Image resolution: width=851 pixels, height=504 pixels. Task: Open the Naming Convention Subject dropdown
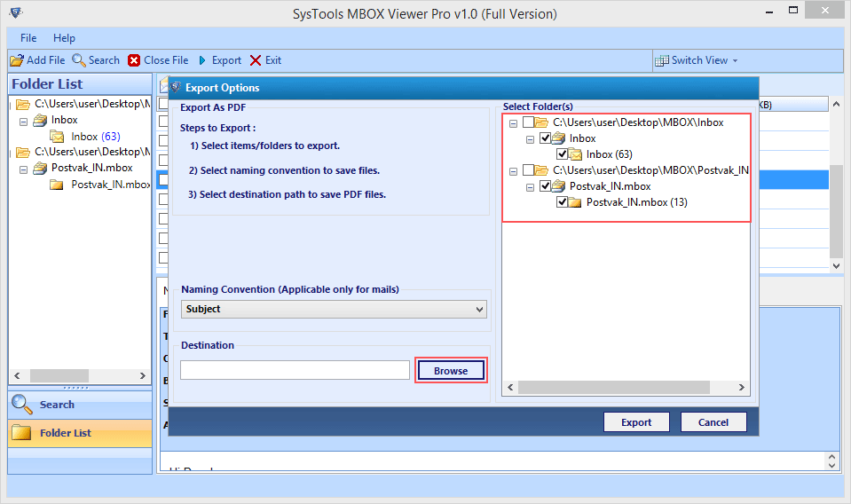pos(334,309)
